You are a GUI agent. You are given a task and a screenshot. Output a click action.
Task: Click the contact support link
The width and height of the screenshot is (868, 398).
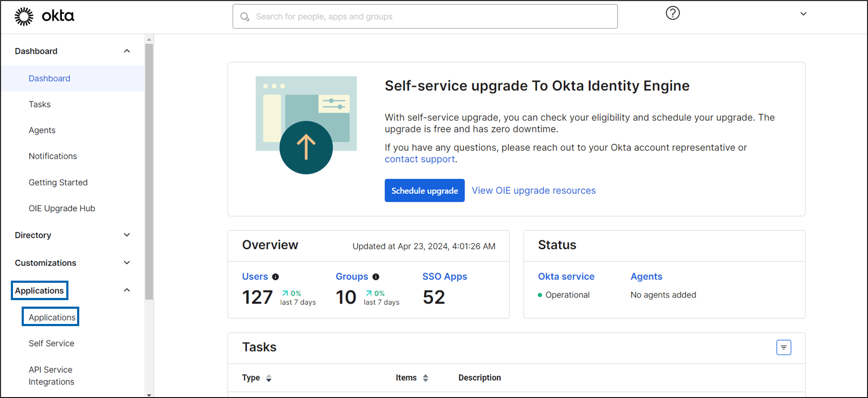tap(420, 159)
